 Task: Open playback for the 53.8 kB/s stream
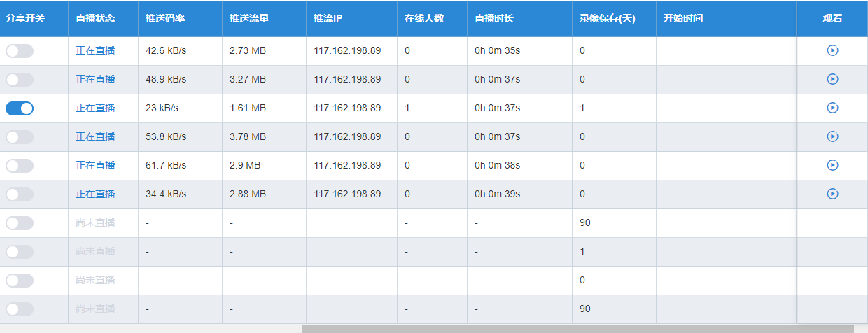(832, 136)
